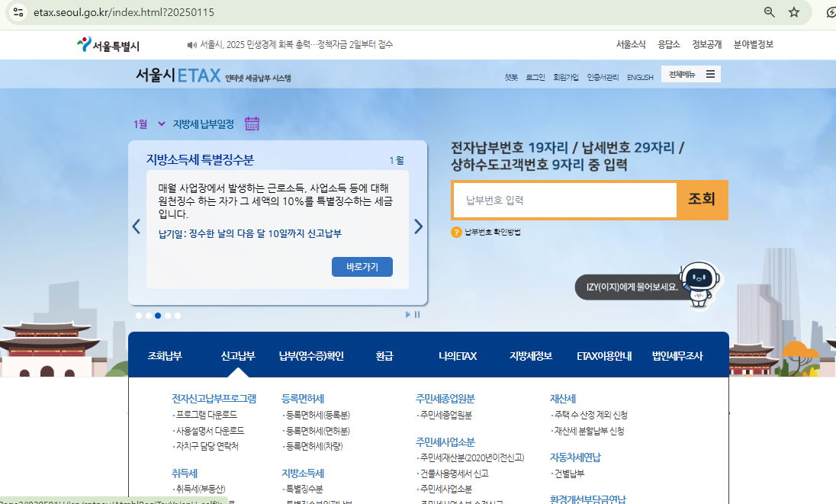Click the speaker icon beside news ticker

[x=192, y=45]
